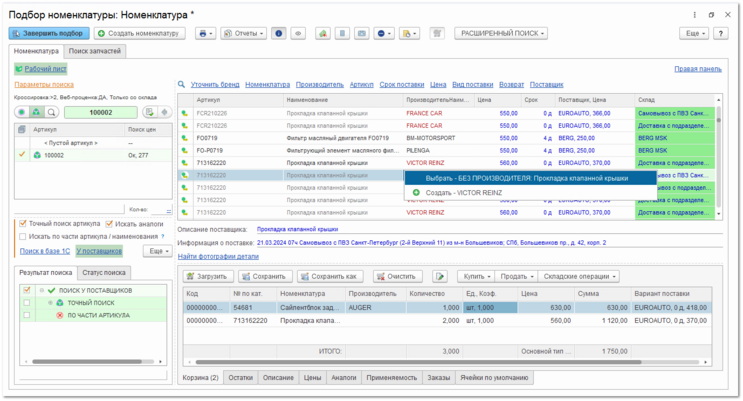743x401 pixels.
Task: Click the recycle icon next to article 100002
Action: pyautogui.click(x=37, y=155)
